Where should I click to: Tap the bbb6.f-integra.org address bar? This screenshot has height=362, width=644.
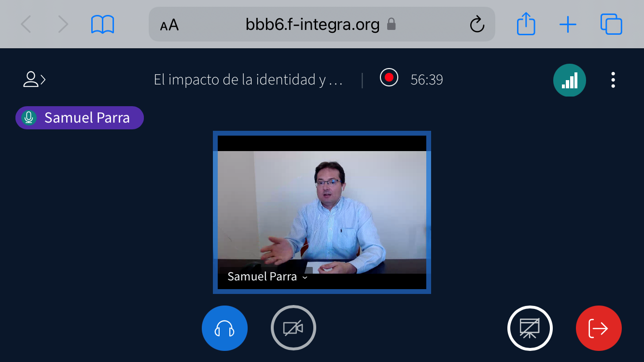pos(312,24)
